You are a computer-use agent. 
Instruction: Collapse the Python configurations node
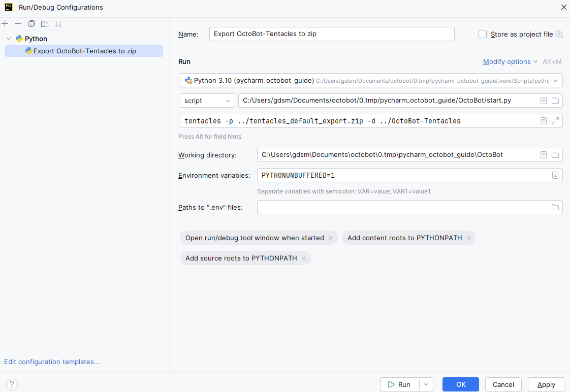(9, 39)
